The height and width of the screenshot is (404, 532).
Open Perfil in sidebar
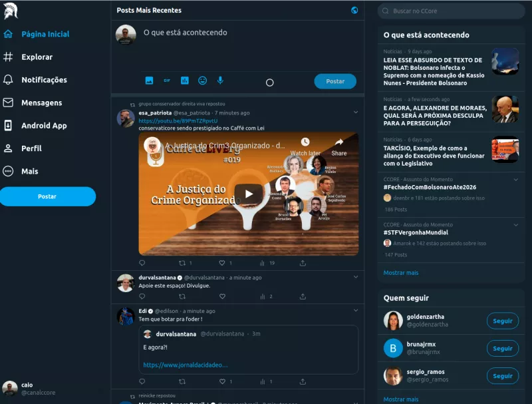tap(23, 148)
